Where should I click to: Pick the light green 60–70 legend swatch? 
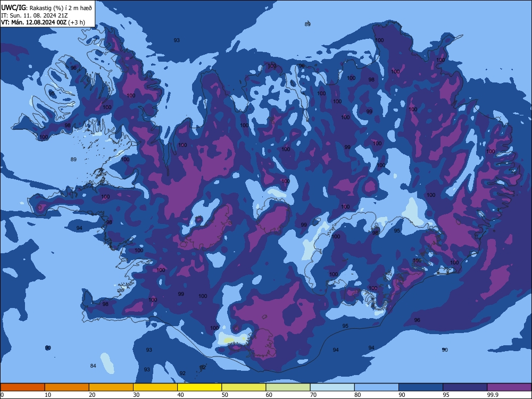[288, 387]
